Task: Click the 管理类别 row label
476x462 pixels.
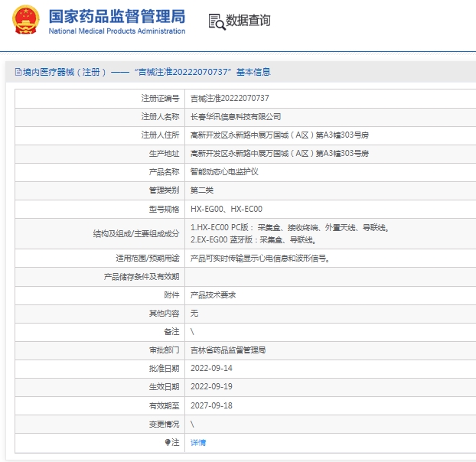Action: tap(164, 190)
